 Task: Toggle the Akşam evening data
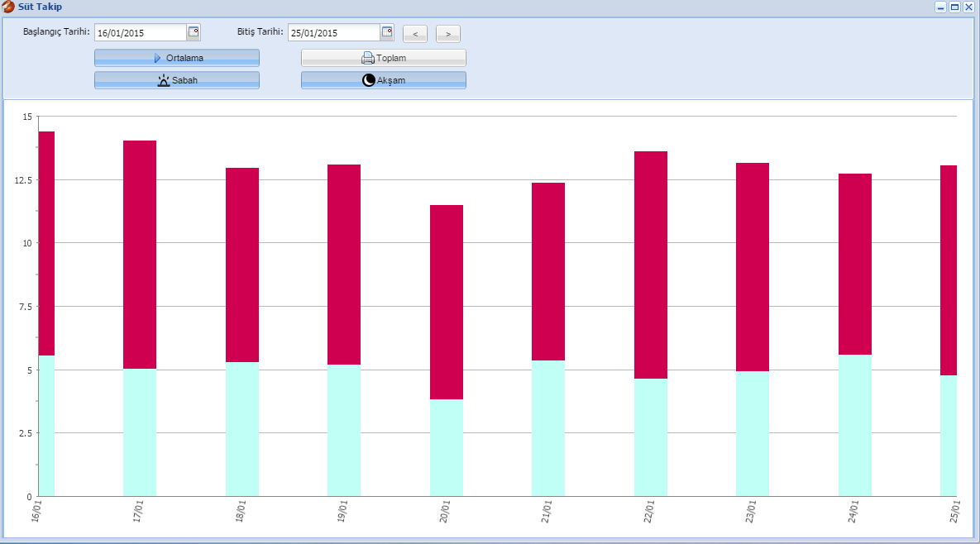[384, 80]
